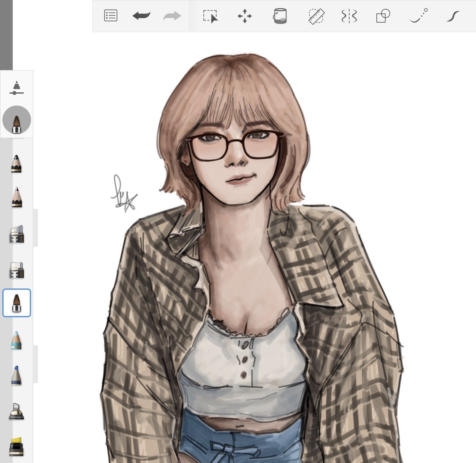Open the transform move tool

(x=245, y=16)
